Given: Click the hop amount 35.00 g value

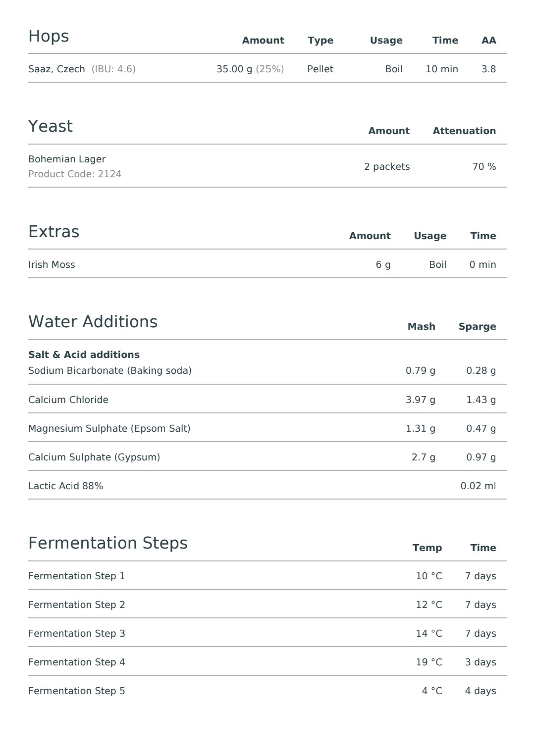Looking at the screenshot, I should 234,69.
